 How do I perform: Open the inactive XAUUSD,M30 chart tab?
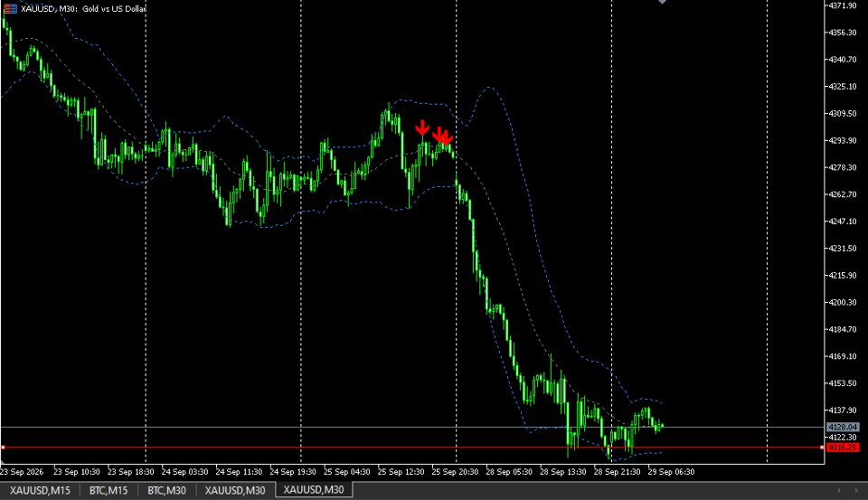click(x=235, y=490)
